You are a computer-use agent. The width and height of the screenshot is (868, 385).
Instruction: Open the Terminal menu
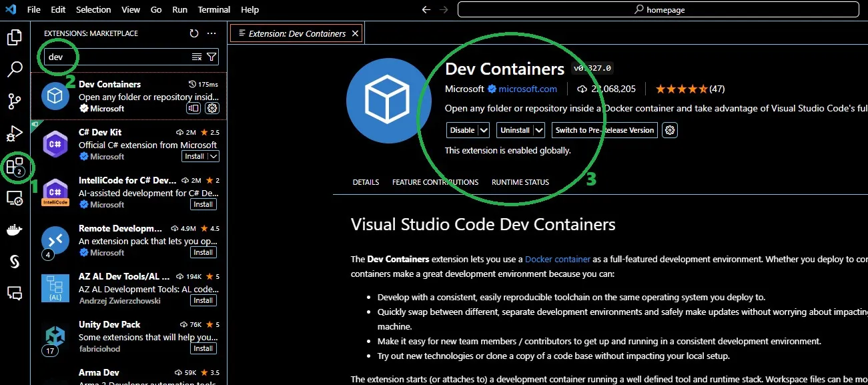point(213,9)
